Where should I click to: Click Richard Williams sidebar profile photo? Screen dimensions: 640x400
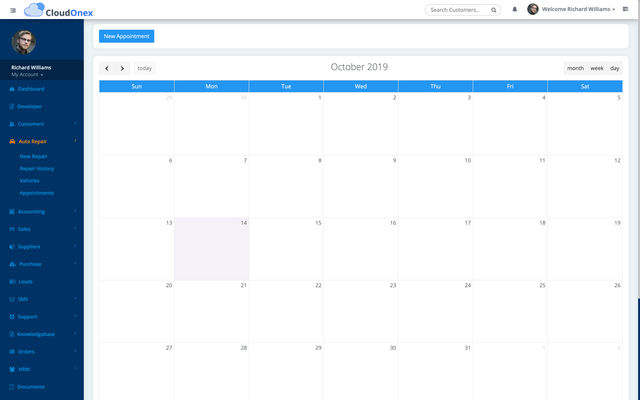pyautogui.click(x=24, y=42)
